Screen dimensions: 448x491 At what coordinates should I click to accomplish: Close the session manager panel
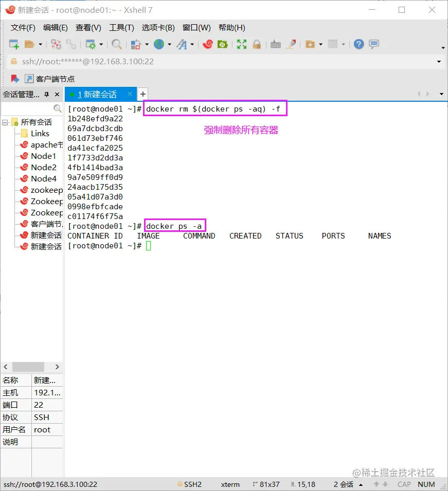pos(57,94)
